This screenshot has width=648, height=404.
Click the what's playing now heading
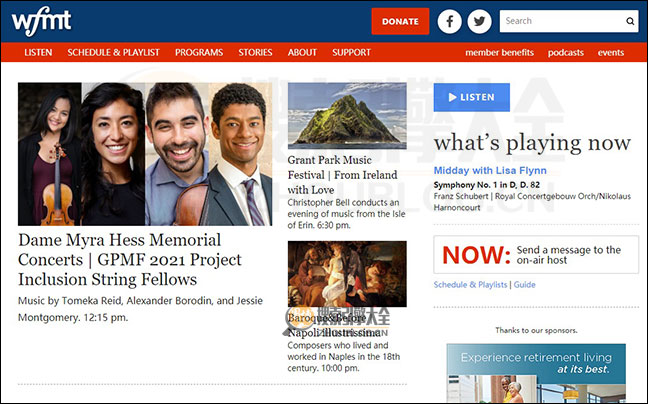532,143
